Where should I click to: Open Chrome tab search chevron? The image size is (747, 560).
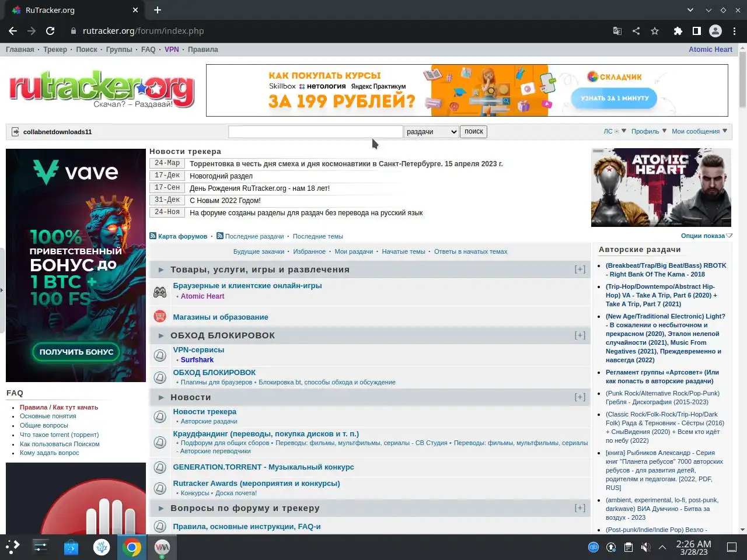(690, 10)
